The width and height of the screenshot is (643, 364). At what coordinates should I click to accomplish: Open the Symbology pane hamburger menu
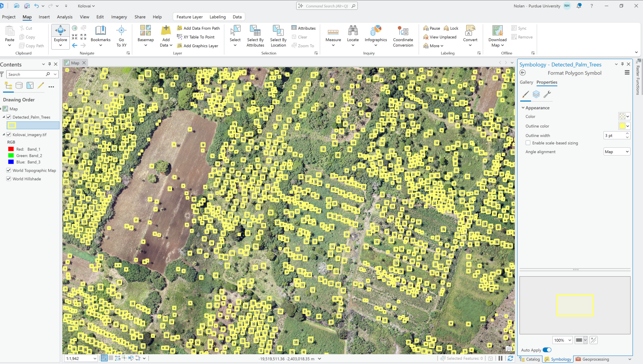click(x=627, y=73)
